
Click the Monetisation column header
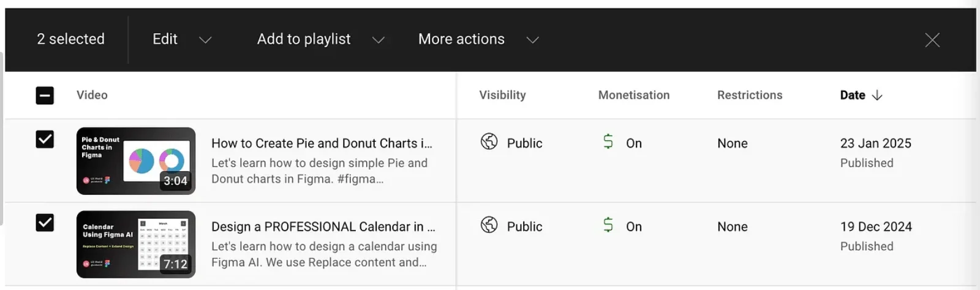pyautogui.click(x=633, y=95)
